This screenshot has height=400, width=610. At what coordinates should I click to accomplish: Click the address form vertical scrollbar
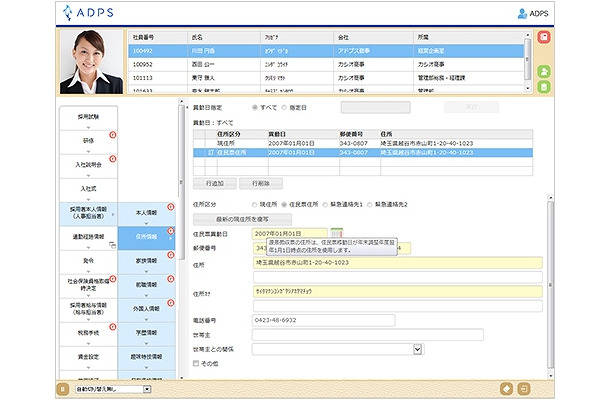point(550,286)
